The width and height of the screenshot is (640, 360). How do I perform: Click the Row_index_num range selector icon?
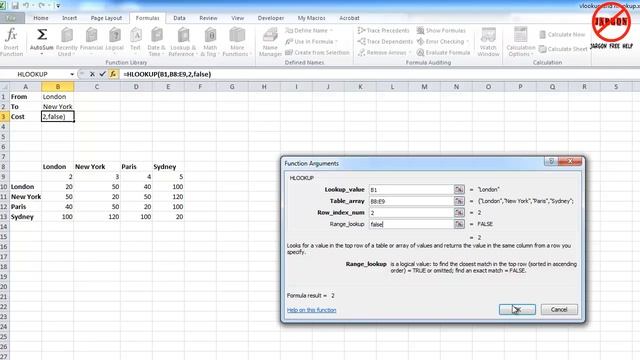[x=459, y=212]
